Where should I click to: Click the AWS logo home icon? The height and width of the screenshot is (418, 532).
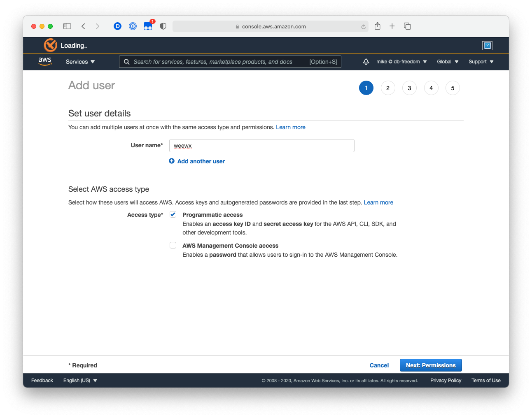pyautogui.click(x=45, y=61)
